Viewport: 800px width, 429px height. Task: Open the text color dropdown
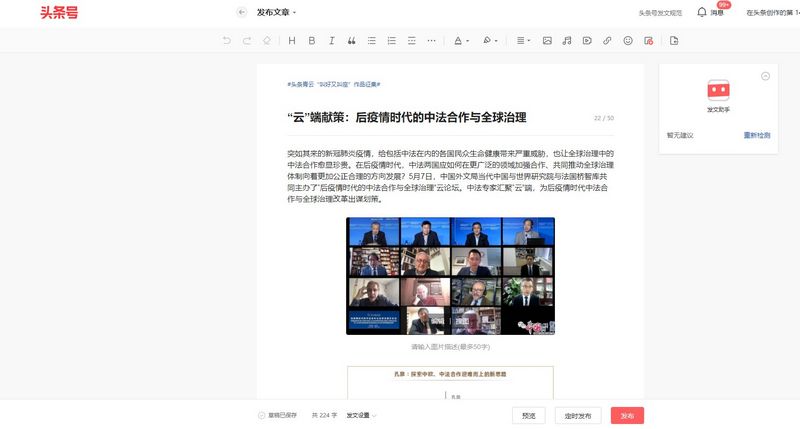click(461, 41)
